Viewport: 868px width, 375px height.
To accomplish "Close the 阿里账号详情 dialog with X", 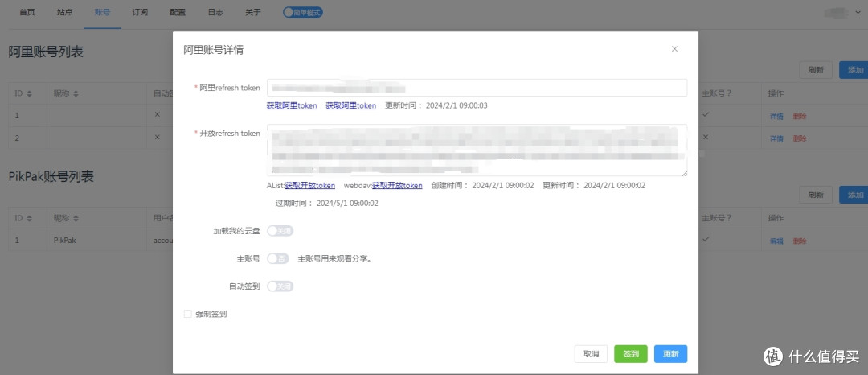I will 674,49.
